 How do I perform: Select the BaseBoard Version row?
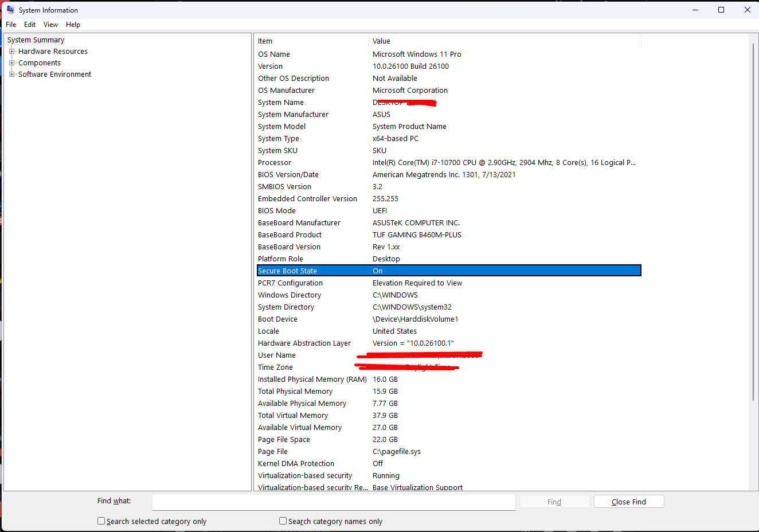click(x=449, y=247)
